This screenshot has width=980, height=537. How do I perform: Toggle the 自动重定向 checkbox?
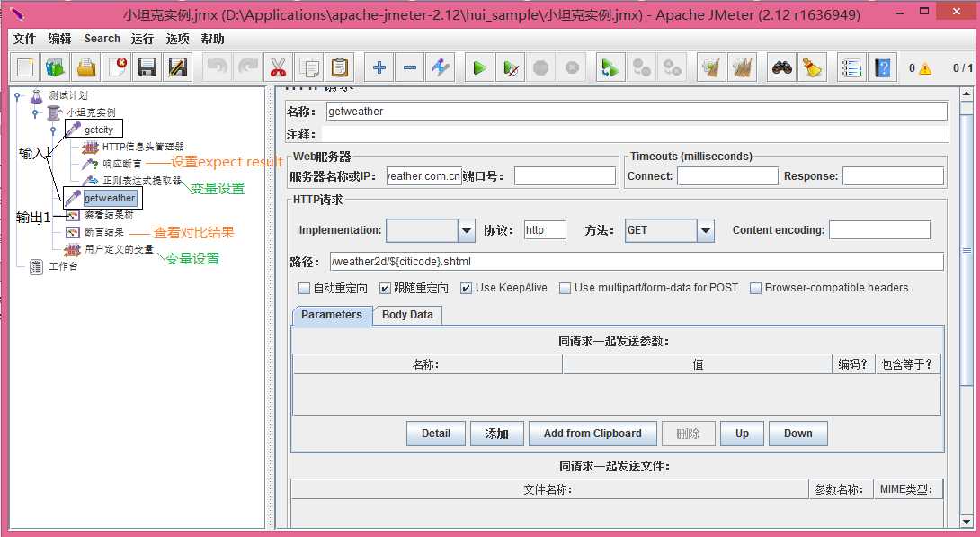tap(305, 288)
